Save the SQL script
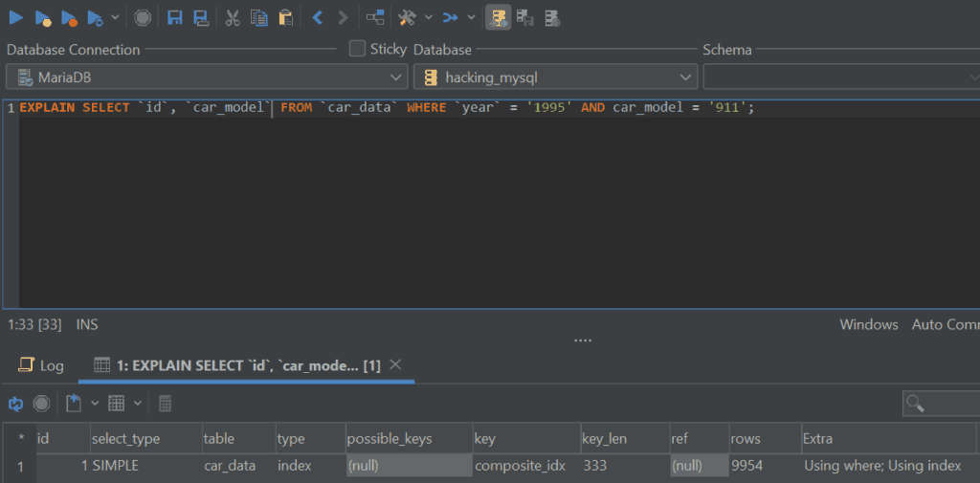The image size is (980, 483). pos(175,17)
